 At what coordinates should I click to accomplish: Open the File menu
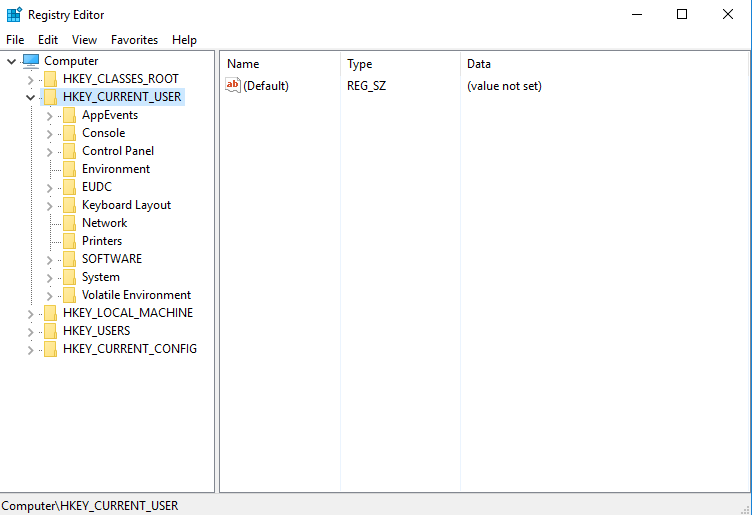coord(15,40)
